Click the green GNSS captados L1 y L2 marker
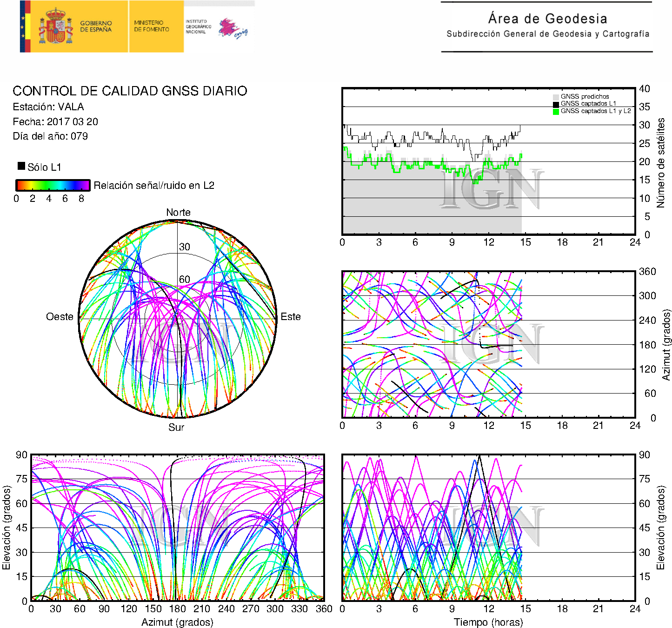672x628 pixels. 556,111
